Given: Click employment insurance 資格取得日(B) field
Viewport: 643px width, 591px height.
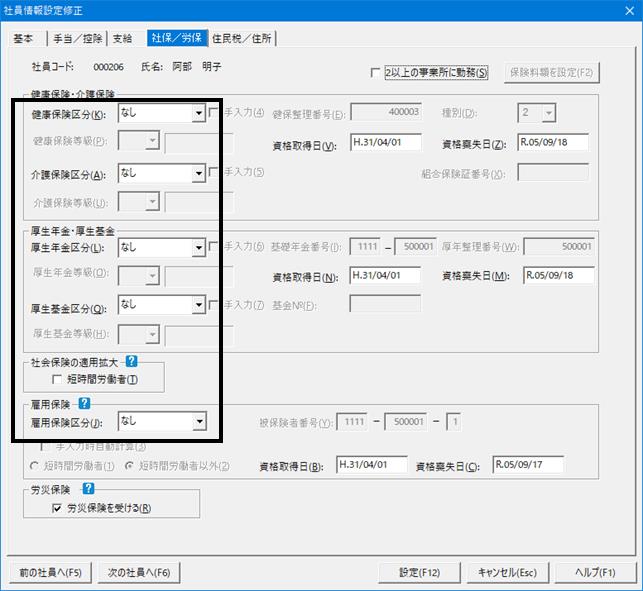Looking at the screenshot, I should point(372,464).
